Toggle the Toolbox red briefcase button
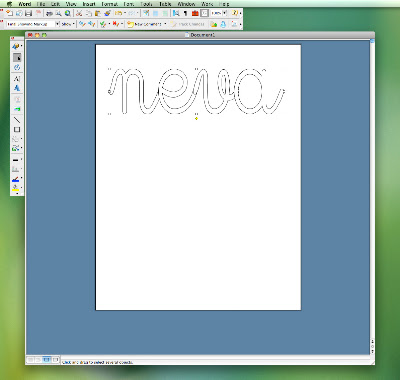 [195, 13]
